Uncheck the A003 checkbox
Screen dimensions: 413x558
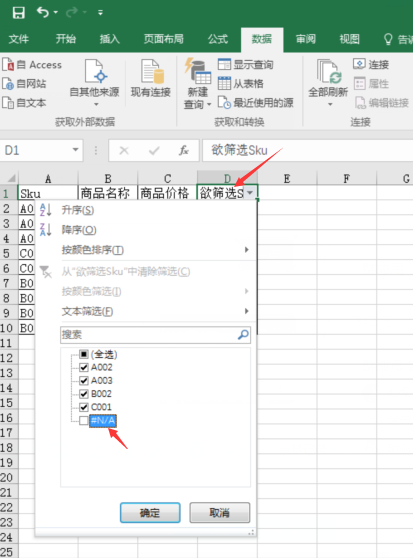pyautogui.click(x=84, y=380)
